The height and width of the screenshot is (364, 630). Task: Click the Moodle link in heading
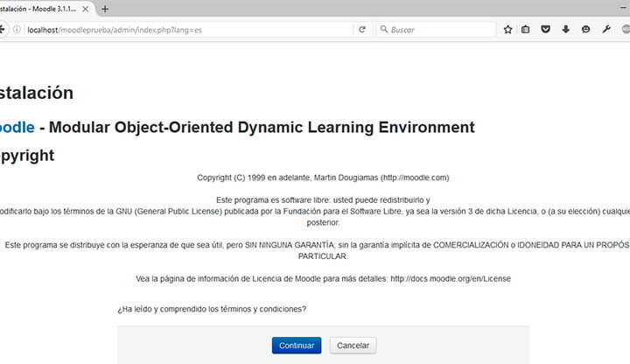click(17, 127)
